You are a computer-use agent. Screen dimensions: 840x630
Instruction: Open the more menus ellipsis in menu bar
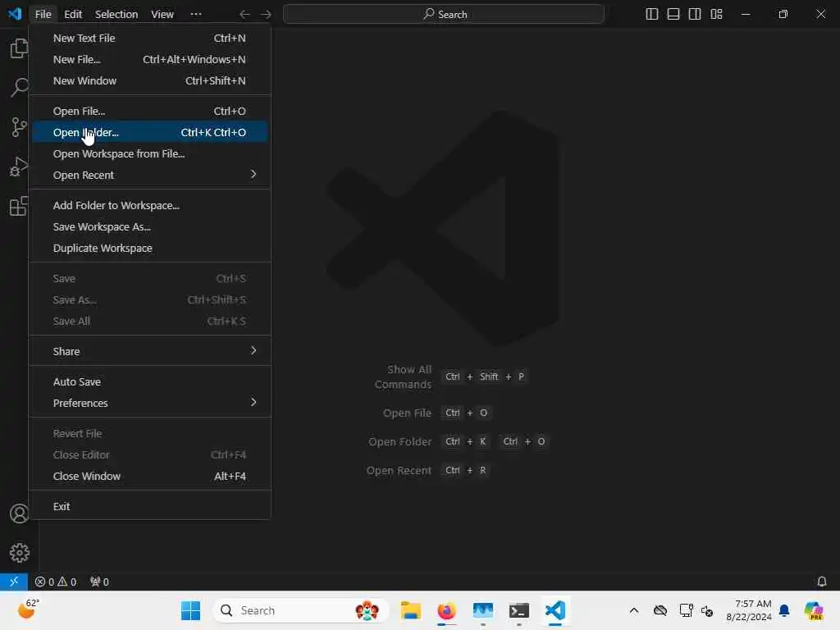(196, 14)
